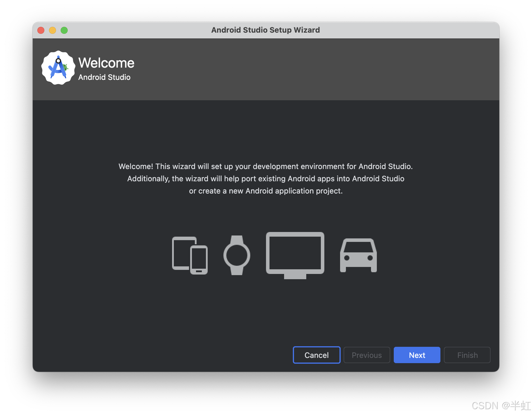The width and height of the screenshot is (532, 415).
Task: Click the car Automotive icon
Action: [358, 255]
